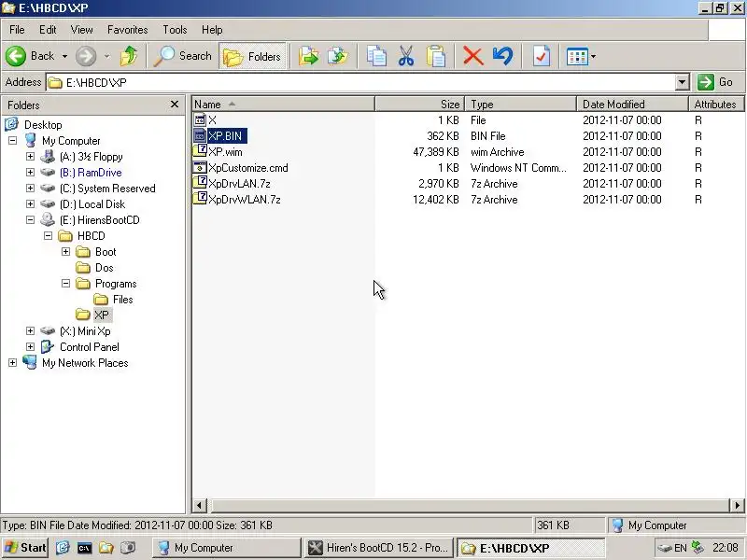Screen dimensions: 747x560
Task: Open the Search pane
Action: point(182,56)
